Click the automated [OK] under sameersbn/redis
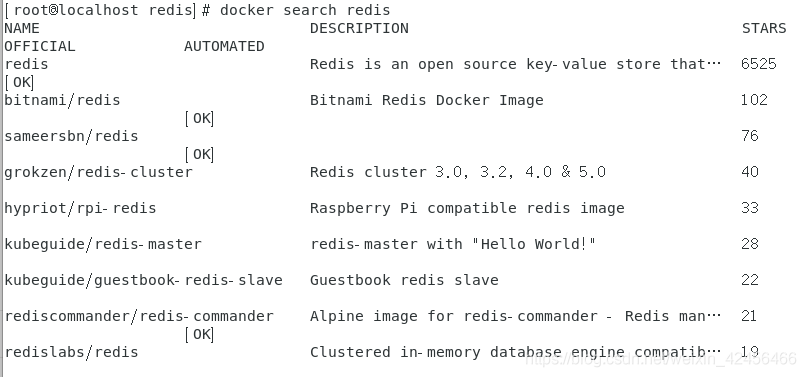The width and height of the screenshot is (806, 377). [199, 154]
